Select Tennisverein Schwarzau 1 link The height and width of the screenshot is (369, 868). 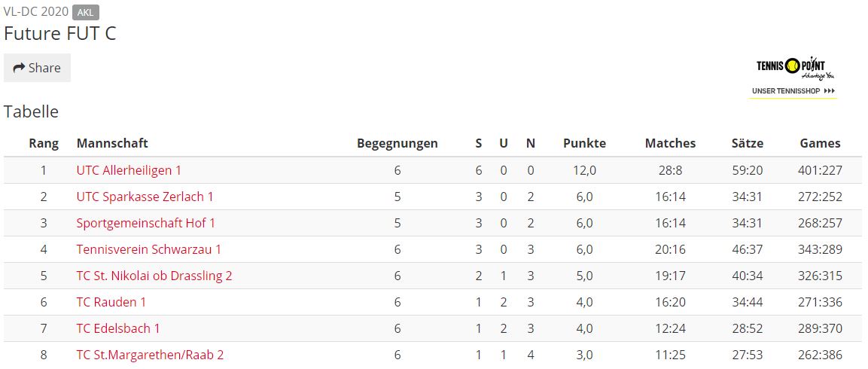[149, 249]
